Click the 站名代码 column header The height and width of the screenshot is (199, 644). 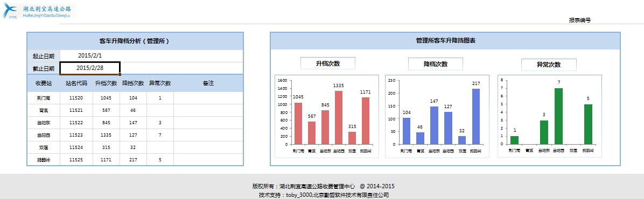click(76, 83)
